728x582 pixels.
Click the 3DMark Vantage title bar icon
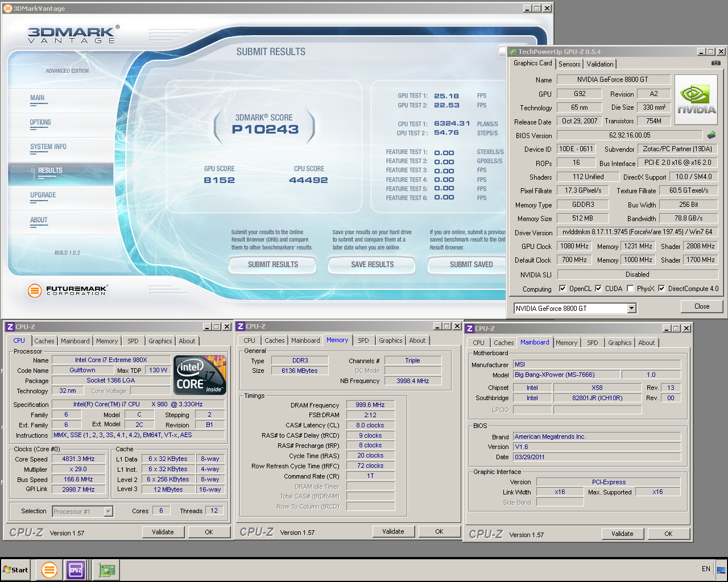click(x=8, y=9)
